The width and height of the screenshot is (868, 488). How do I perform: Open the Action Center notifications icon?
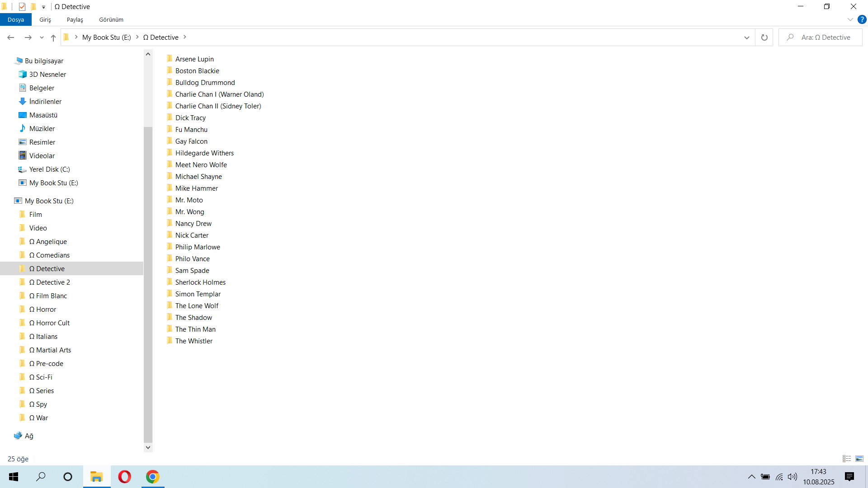tap(849, 477)
